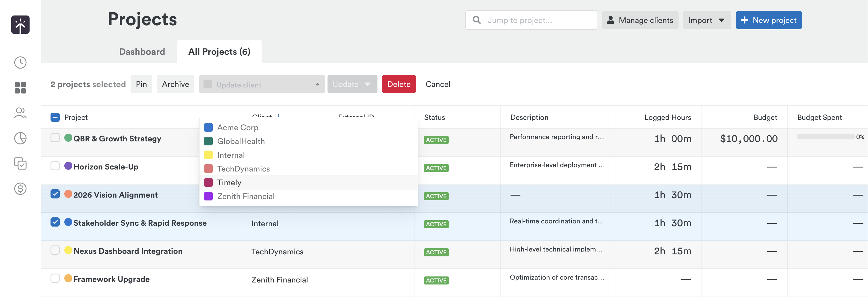The image size is (868, 308).
Task: Click the Zenith Financial purple color swatch
Action: click(208, 196)
